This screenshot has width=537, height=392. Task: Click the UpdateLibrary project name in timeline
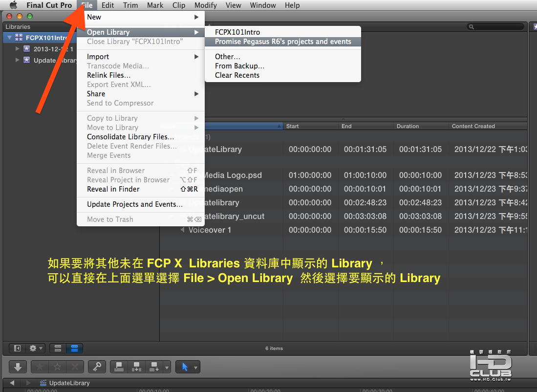point(69,383)
